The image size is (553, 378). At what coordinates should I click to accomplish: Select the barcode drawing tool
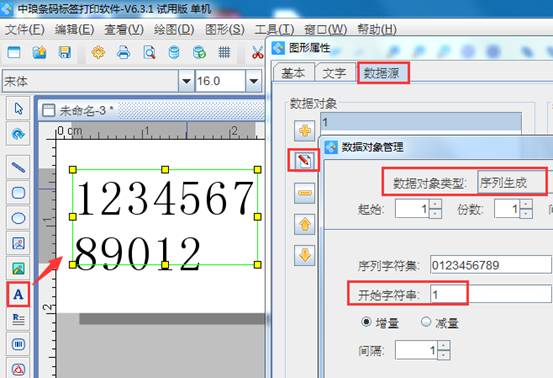(x=18, y=344)
